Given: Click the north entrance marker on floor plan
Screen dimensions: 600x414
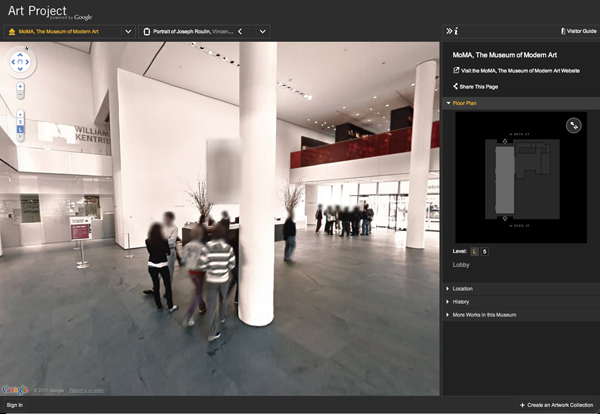Looking at the screenshot, I should coord(505,142).
